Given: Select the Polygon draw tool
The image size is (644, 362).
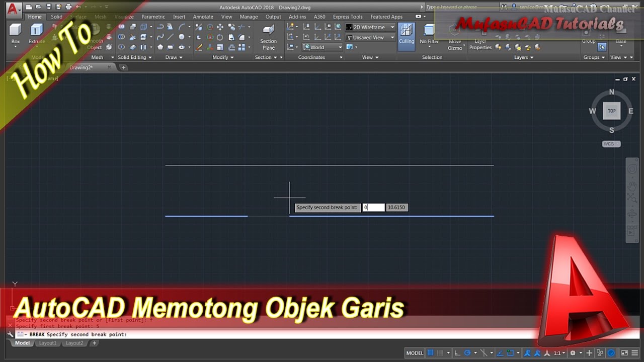Looking at the screenshot, I should point(160,47).
